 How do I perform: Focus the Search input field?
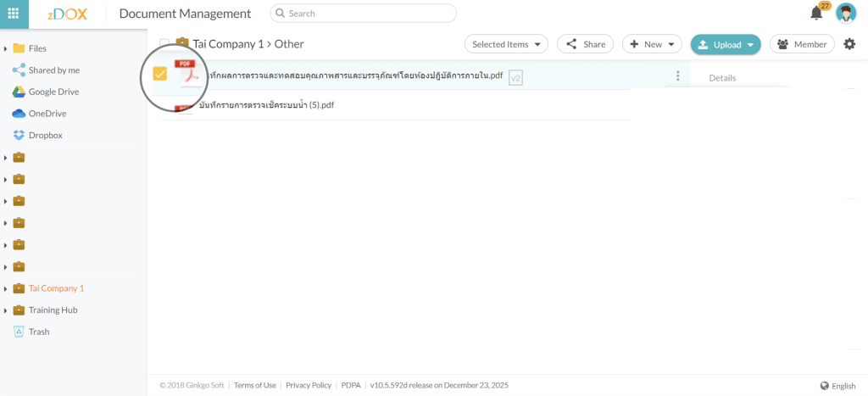(363, 14)
